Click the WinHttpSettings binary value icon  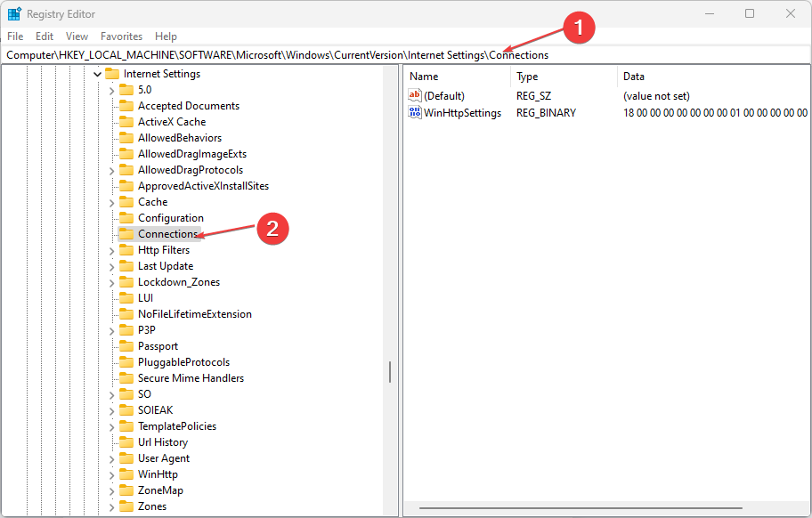click(415, 112)
